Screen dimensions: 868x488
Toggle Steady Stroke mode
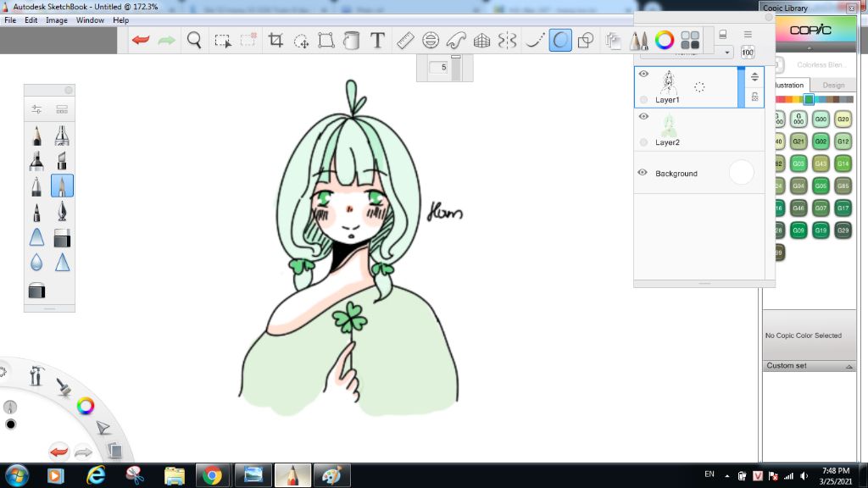point(534,40)
